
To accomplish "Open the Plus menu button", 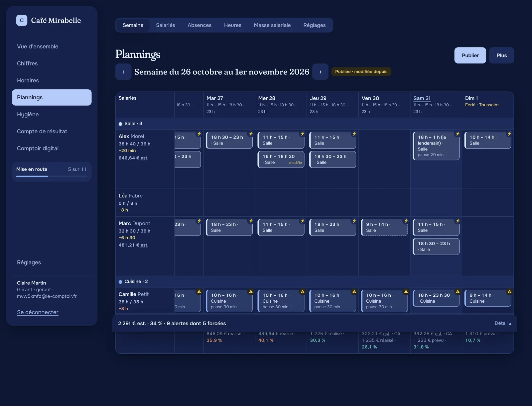I will pyautogui.click(x=501, y=55).
